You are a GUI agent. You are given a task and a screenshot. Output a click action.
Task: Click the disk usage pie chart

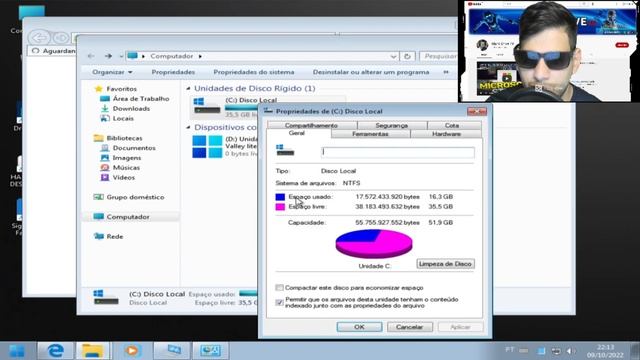[374, 244]
